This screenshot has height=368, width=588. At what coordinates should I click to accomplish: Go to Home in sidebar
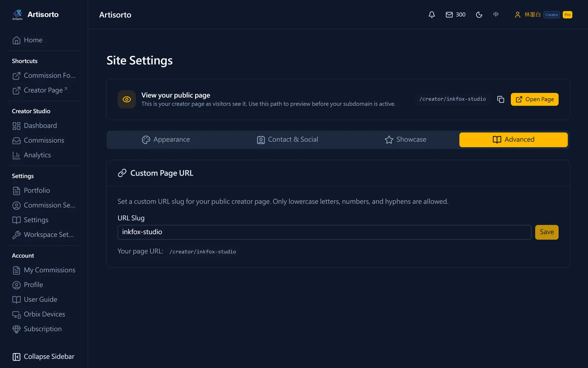click(x=44, y=40)
